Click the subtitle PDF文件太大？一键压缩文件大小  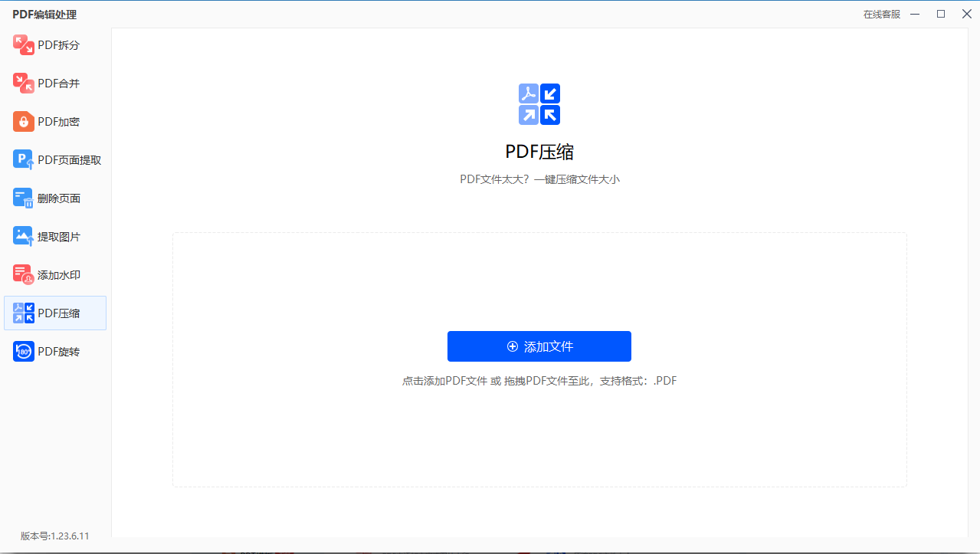click(539, 179)
